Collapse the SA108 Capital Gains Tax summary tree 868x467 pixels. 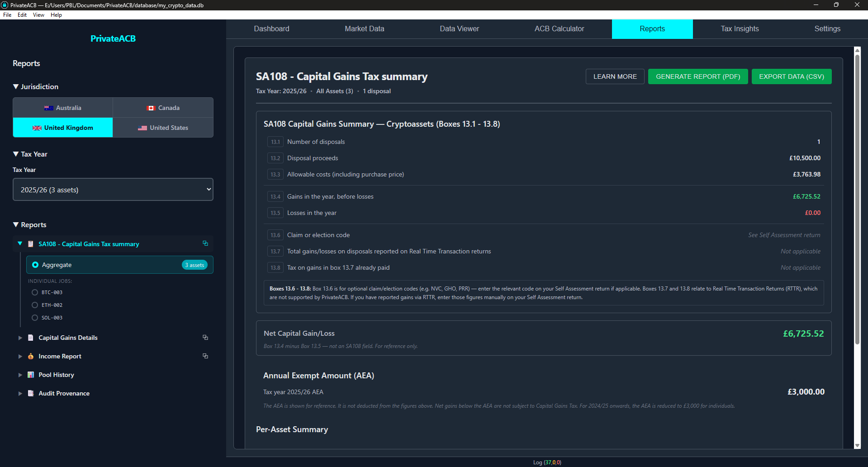[20, 243]
